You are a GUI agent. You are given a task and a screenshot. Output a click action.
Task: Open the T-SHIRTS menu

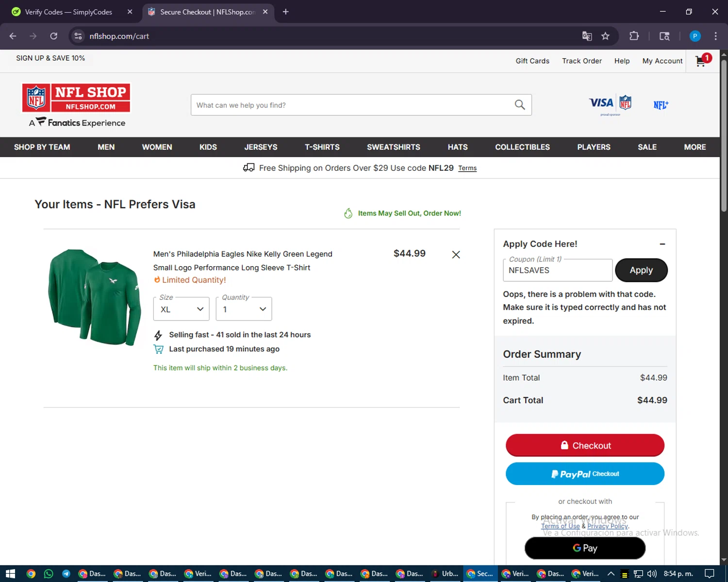coord(322,147)
